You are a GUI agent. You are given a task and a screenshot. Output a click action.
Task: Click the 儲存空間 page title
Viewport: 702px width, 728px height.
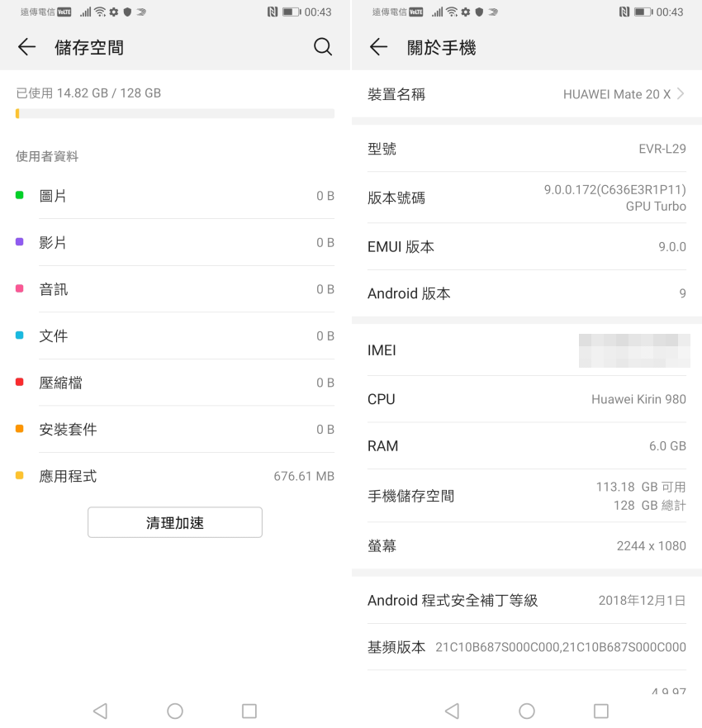[89, 47]
